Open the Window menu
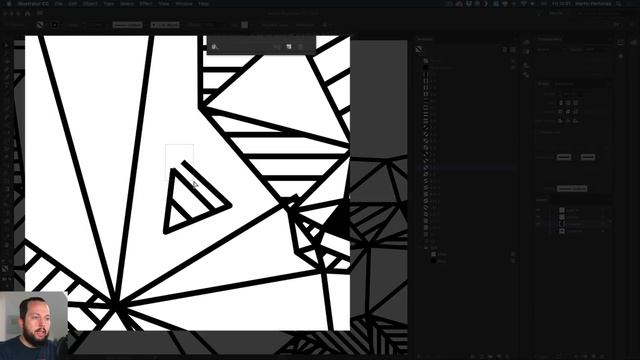640x360 pixels. click(x=184, y=4)
